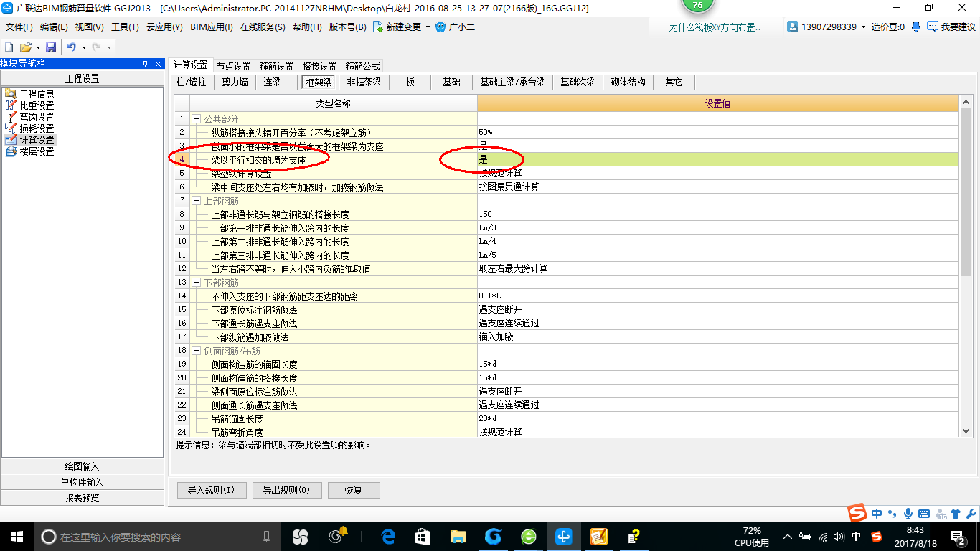Select the 基础主梁/承台梁 tab
The height and width of the screenshot is (551, 980).
(512, 82)
